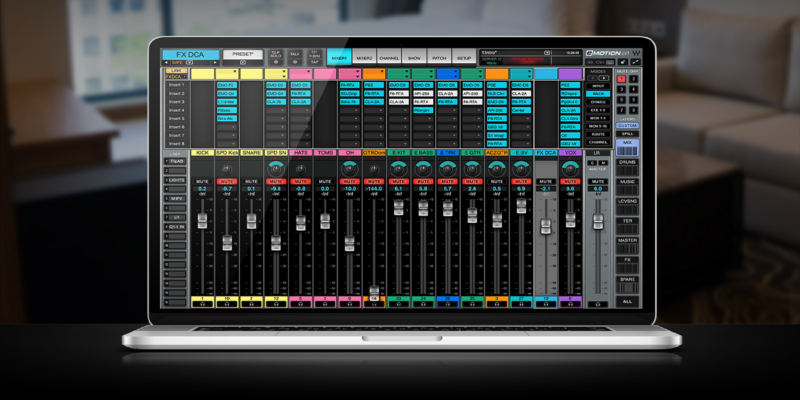Select the ALL layer button
800x400 pixels.
[628, 302]
